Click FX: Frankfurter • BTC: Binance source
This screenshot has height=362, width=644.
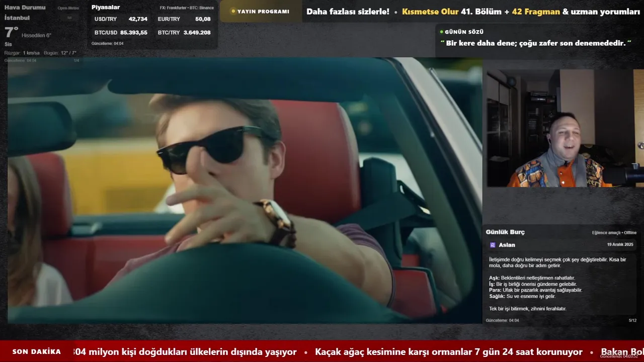point(187,8)
